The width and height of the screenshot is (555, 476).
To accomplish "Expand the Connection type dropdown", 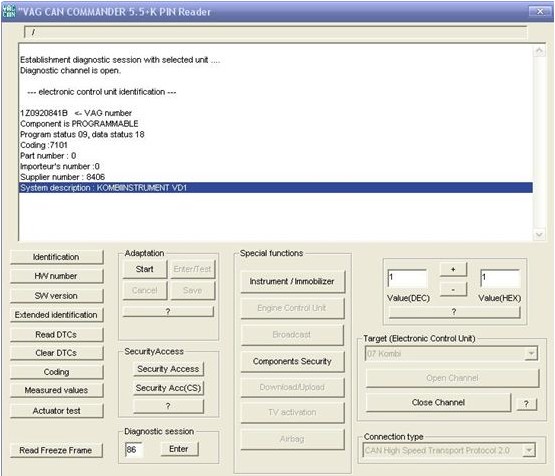I will 529,450.
